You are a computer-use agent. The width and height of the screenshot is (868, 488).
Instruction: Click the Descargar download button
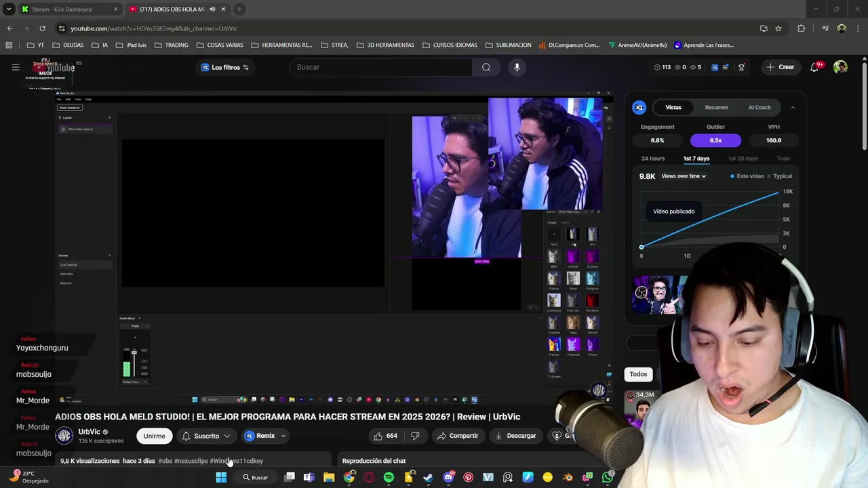point(515,436)
